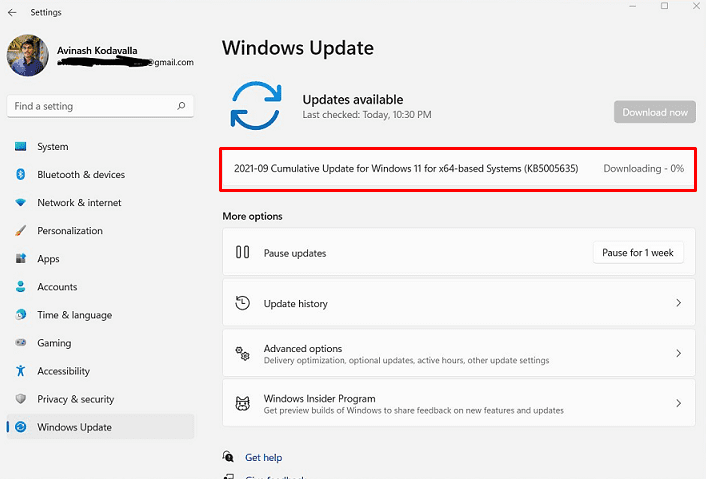Click the Avinash Kodavalla account name
The image size is (706, 479).
[97, 50]
